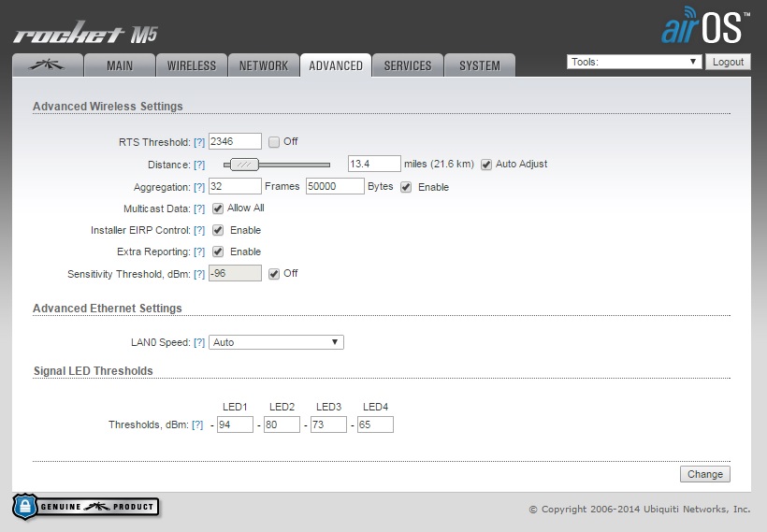
Task: Toggle Installer EIRP Control Enable
Action: [x=218, y=230]
